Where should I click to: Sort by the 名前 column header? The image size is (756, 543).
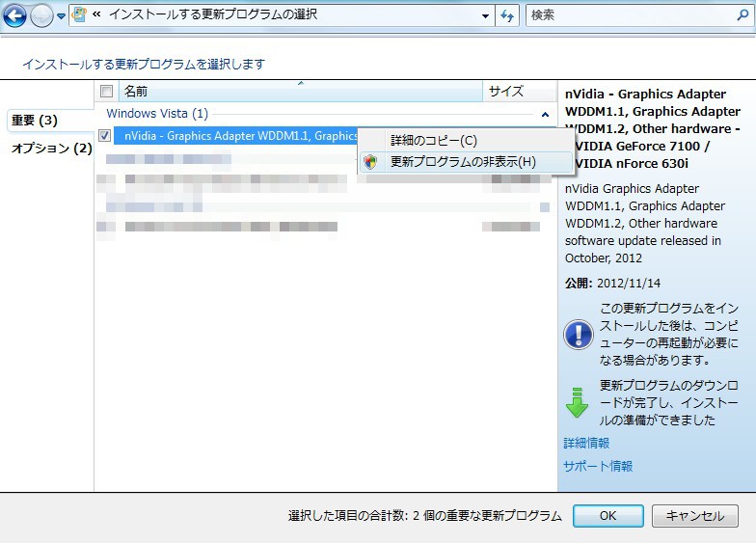(x=301, y=91)
